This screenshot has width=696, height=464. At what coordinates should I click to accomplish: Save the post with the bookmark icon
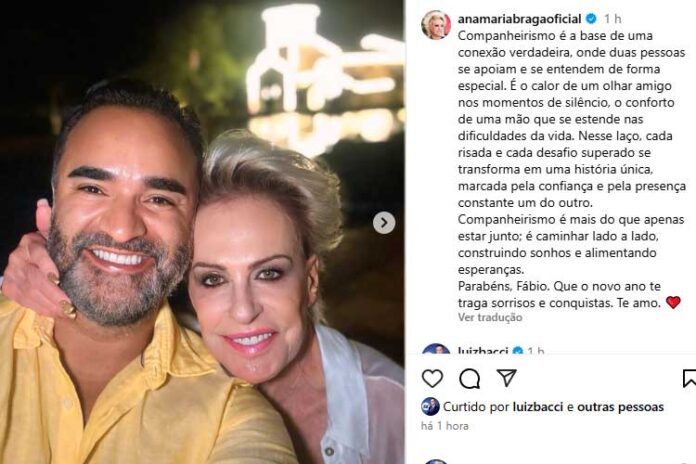[x=689, y=378]
